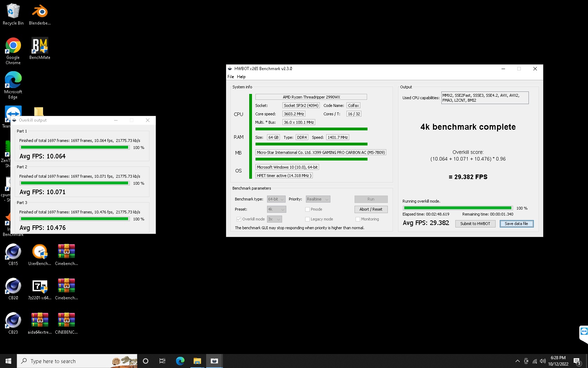Screen dimensions: 588x368
Task: Click the Abort / Reset button
Action: (371, 209)
